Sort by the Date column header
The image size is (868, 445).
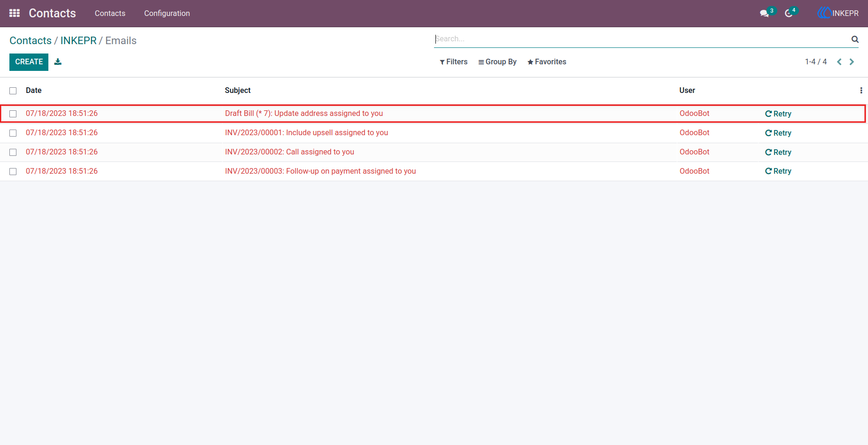point(34,91)
